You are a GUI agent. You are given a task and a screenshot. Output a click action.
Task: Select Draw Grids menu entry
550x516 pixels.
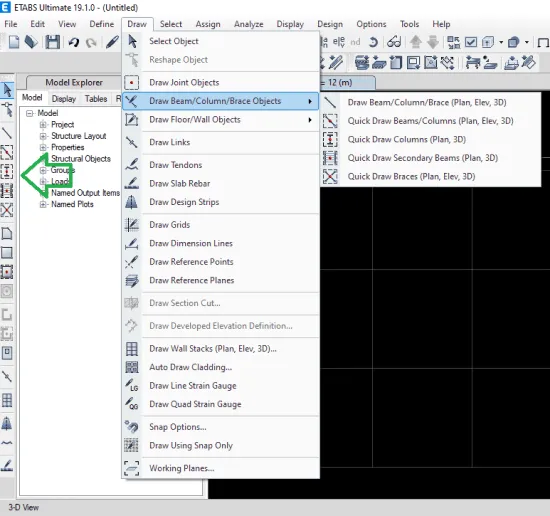click(169, 225)
